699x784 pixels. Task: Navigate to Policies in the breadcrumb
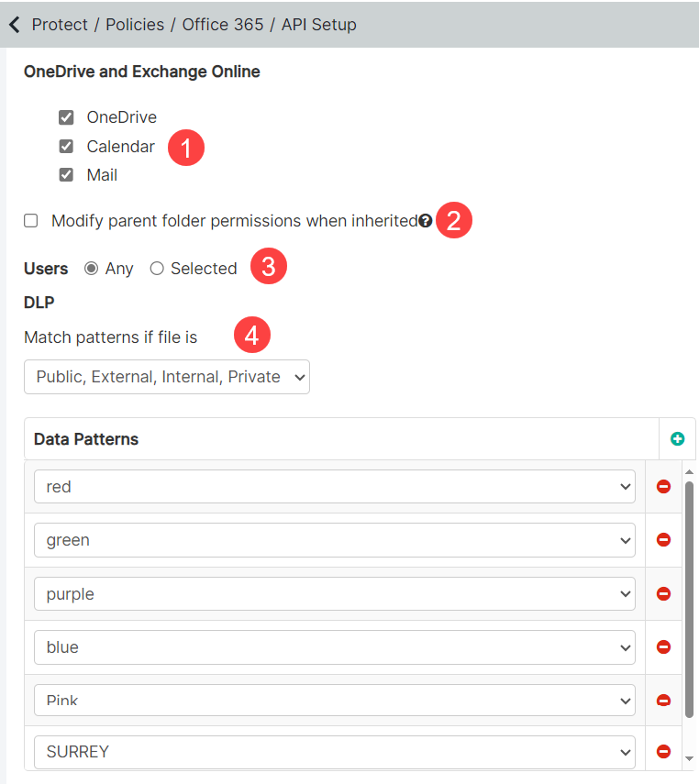(135, 25)
